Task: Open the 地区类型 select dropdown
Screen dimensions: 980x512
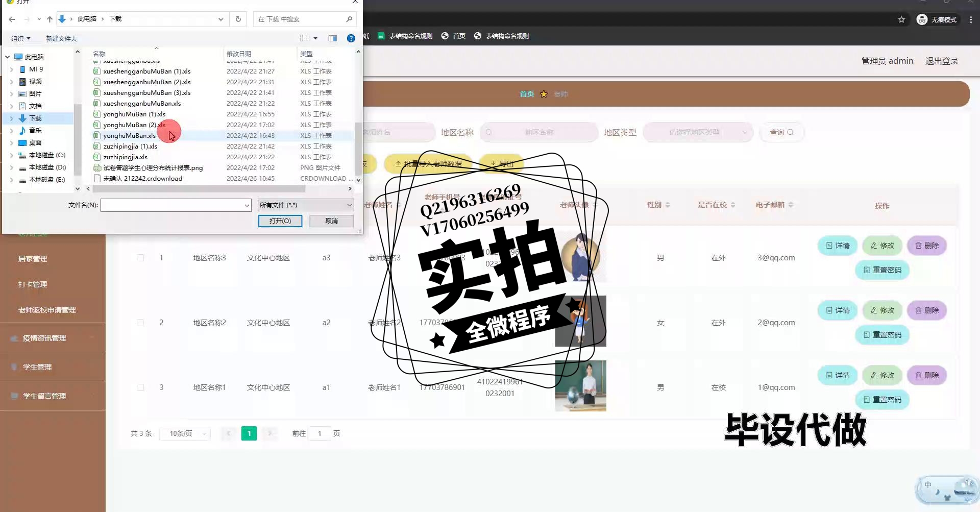Action: click(698, 132)
